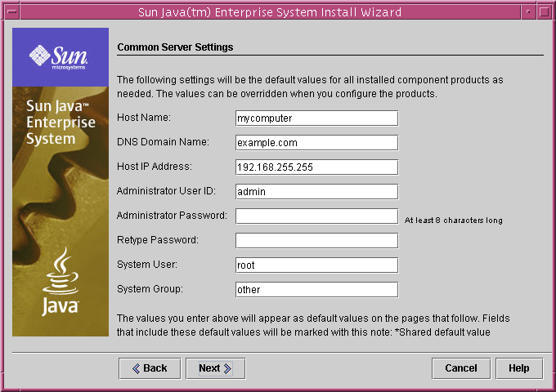
Task: Open the window menu in title bar
Action: coord(12,11)
